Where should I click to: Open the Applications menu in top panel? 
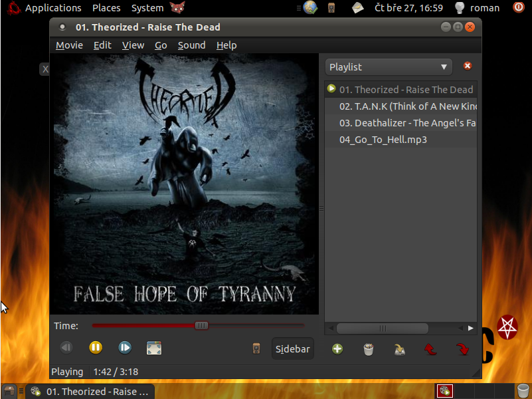pos(53,8)
